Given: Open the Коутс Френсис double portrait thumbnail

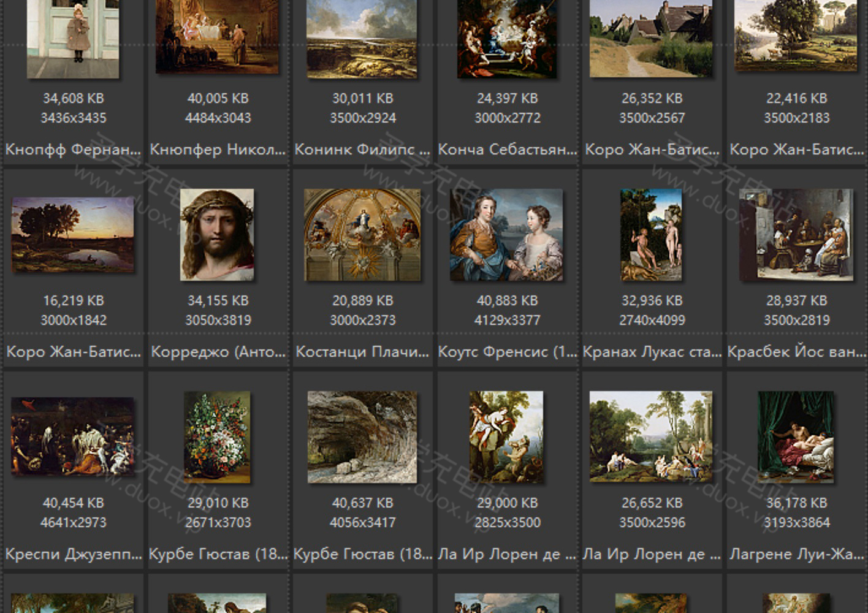Looking at the screenshot, I should (x=506, y=235).
